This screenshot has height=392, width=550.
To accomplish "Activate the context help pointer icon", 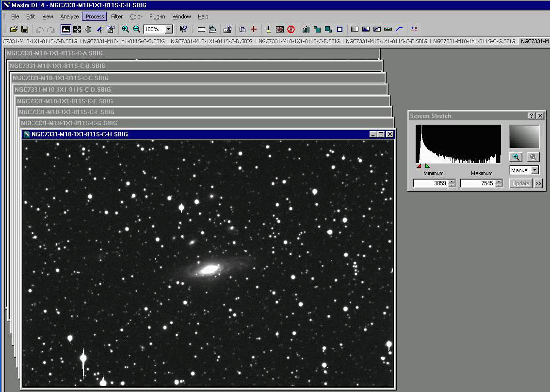I will coord(183,29).
